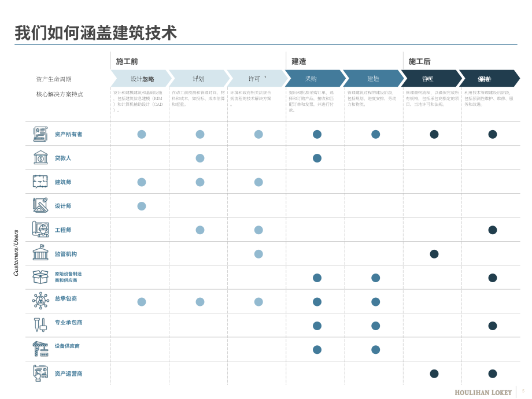Click the 设计师 ruler and triangle icon
This screenshot has height=399, width=532.
pyautogui.click(x=40, y=206)
